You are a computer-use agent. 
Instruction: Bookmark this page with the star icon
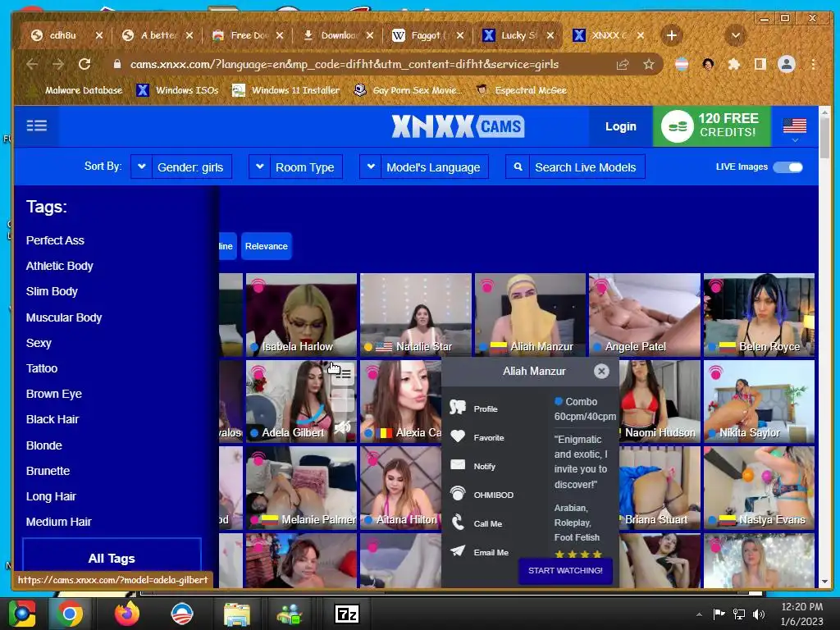pos(649,64)
